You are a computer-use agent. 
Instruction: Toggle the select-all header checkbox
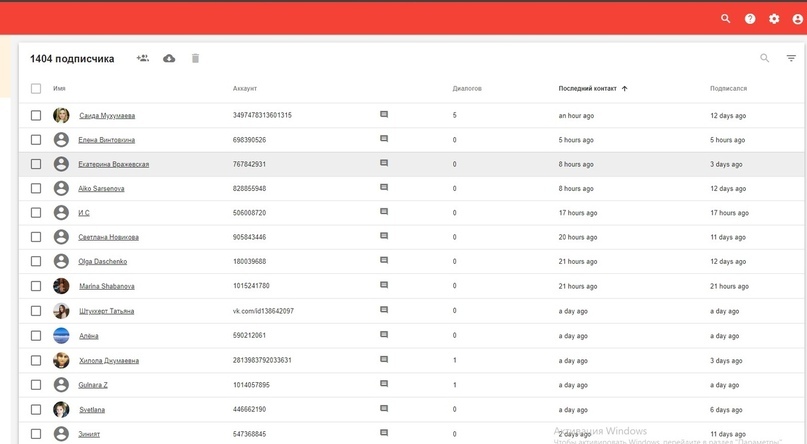[x=36, y=89]
